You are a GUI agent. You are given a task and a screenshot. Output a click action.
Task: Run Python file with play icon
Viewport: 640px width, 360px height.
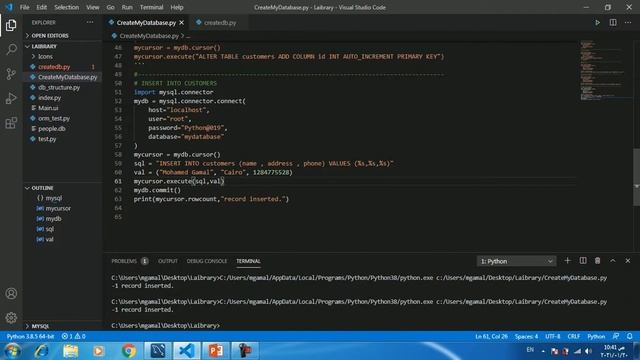[597, 22]
